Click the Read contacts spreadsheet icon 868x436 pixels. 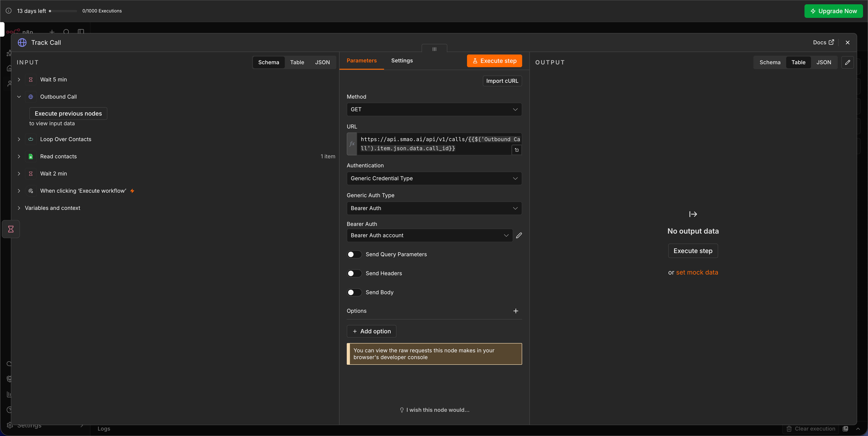[x=31, y=156]
